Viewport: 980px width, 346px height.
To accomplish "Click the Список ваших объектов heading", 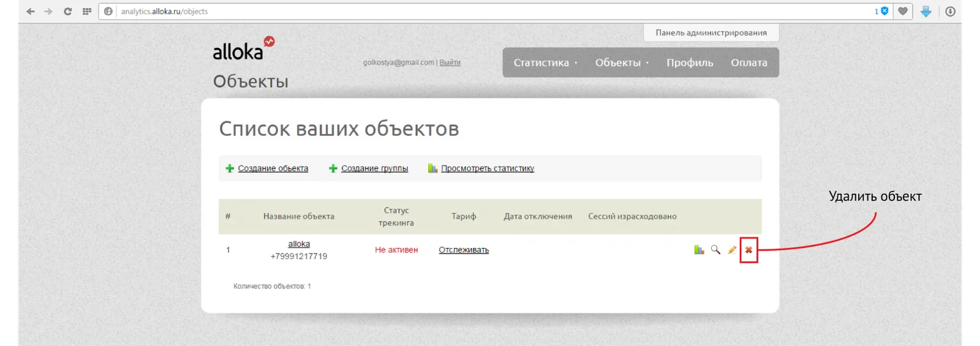I will pyautogui.click(x=339, y=129).
